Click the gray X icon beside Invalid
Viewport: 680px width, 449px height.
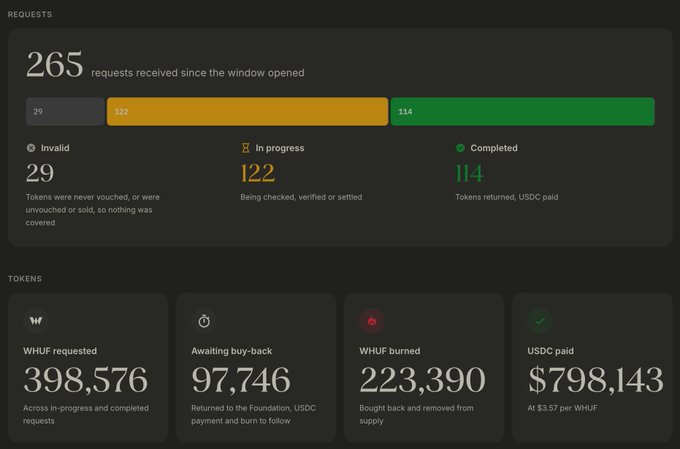point(31,148)
